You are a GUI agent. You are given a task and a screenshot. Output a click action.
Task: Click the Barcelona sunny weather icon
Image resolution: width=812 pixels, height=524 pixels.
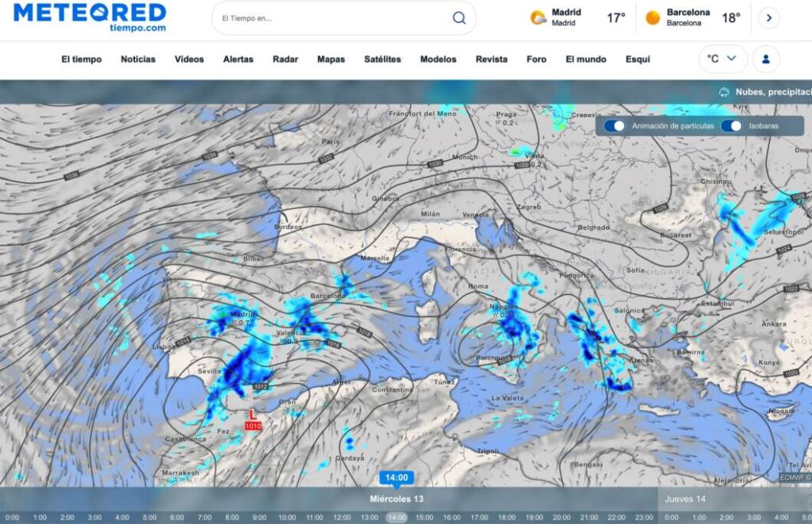(x=653, y=17)
